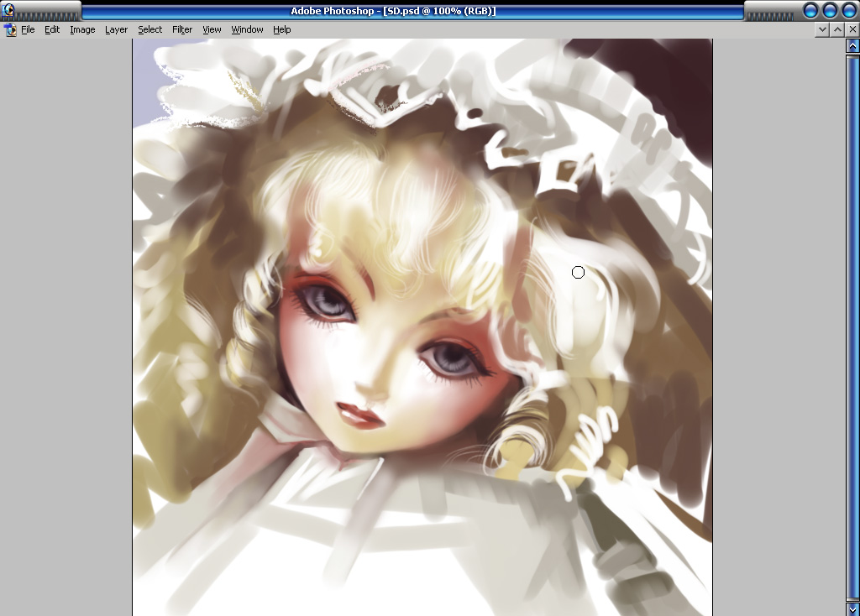The width and height of the screenshot is (860, 616).
Task: Click the vertical scrollbar track
Action: 852,327
